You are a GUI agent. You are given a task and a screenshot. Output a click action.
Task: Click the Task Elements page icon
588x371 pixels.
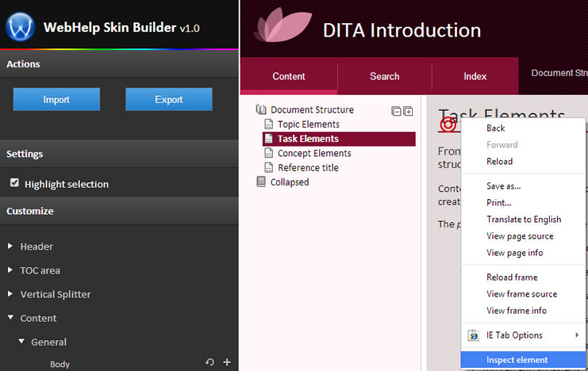(268, 139)
